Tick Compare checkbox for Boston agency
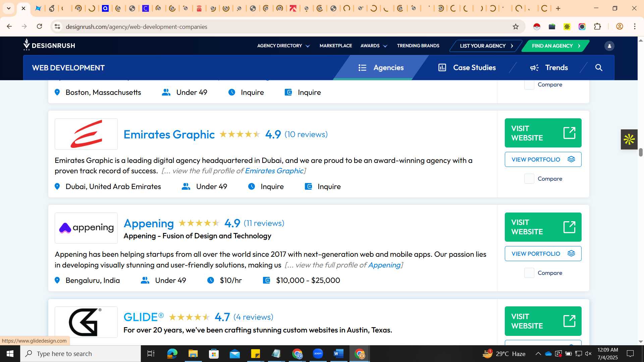644x362 pixels. (x=529, y=84)
